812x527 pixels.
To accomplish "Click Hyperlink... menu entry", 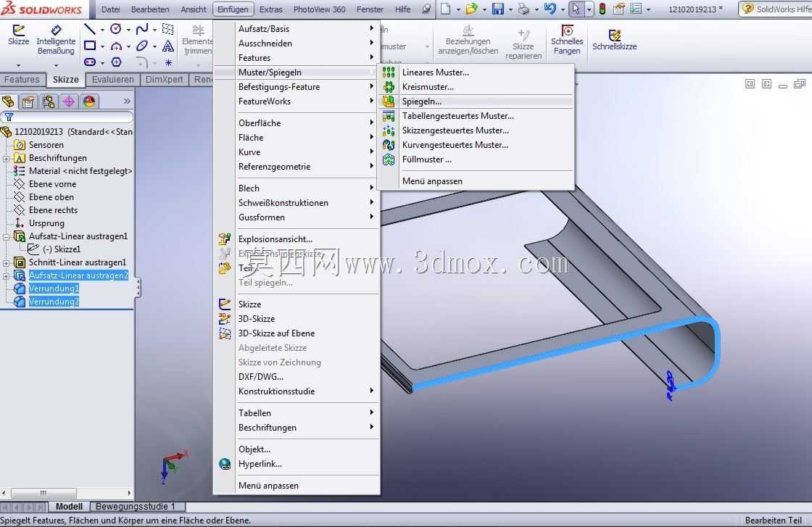I will [x=297, y=464].
